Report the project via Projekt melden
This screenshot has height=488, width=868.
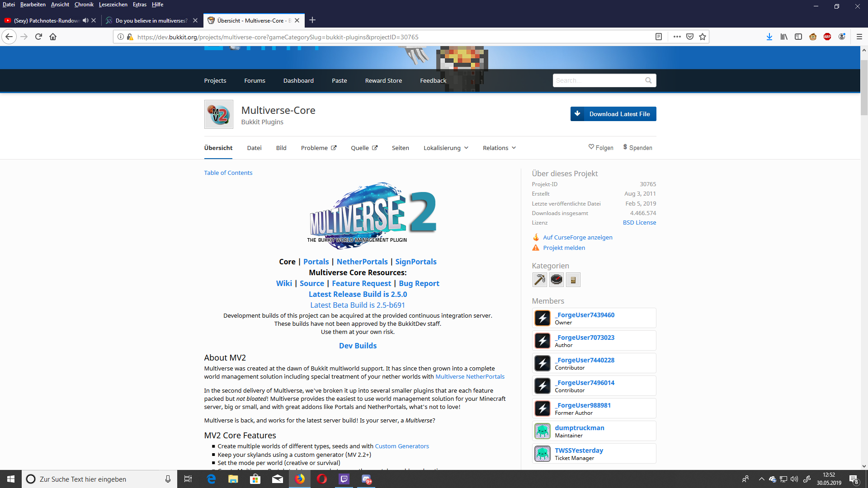tap(564, 248)
